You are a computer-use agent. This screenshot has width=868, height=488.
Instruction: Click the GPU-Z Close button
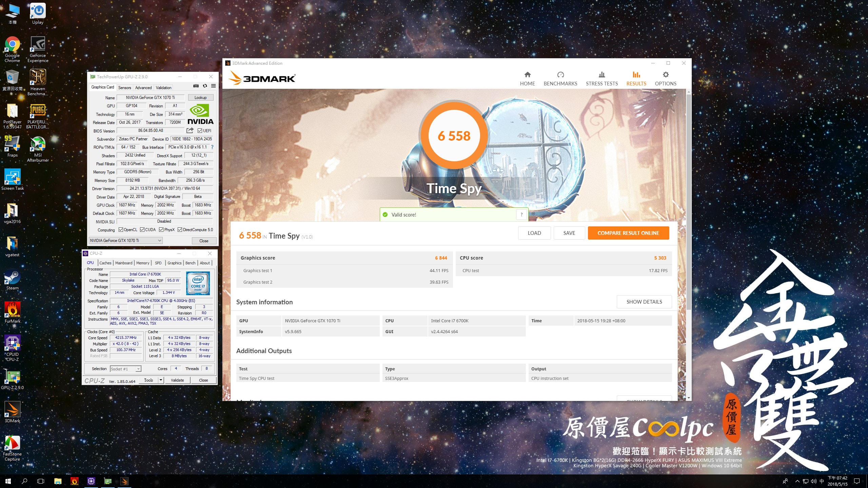[204, 241]
